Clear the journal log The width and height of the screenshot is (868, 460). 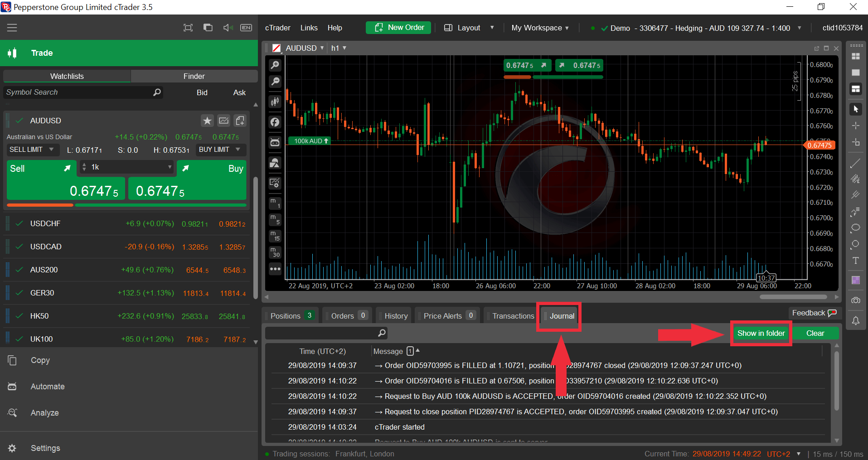point(815,333)
